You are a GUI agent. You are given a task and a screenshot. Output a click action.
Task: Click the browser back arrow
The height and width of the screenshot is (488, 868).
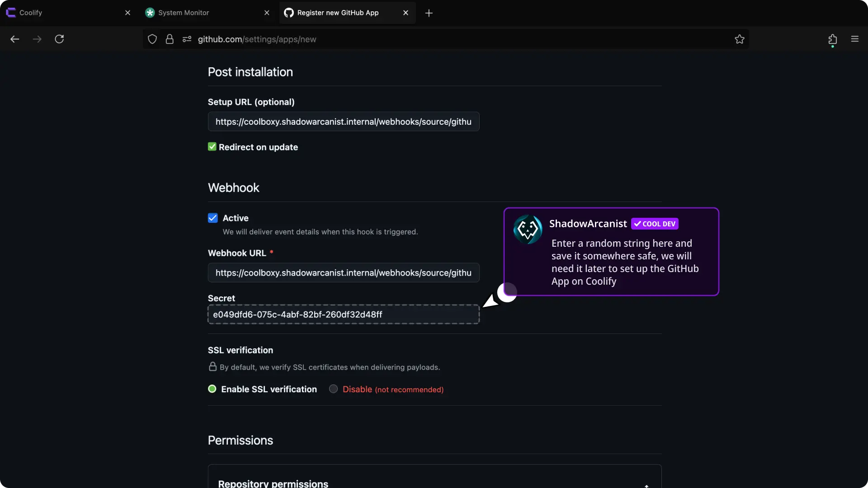pos(15,39)
